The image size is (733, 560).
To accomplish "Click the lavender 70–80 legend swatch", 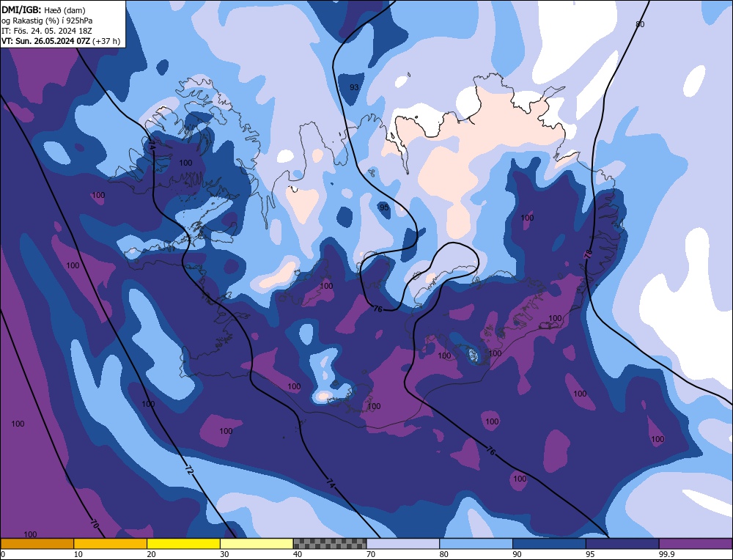I will (x=403, y=543).
